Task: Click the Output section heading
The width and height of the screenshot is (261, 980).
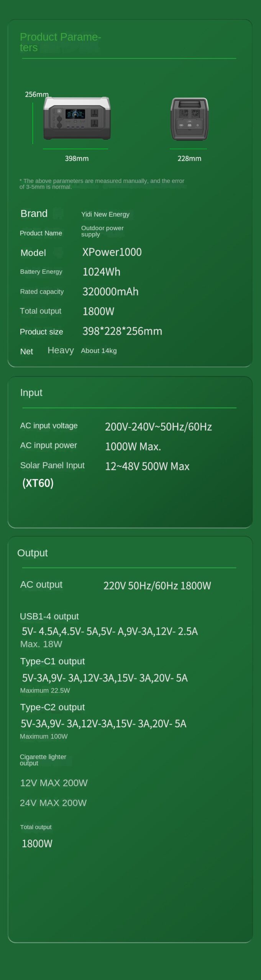Action: click(x=33, y=553)
